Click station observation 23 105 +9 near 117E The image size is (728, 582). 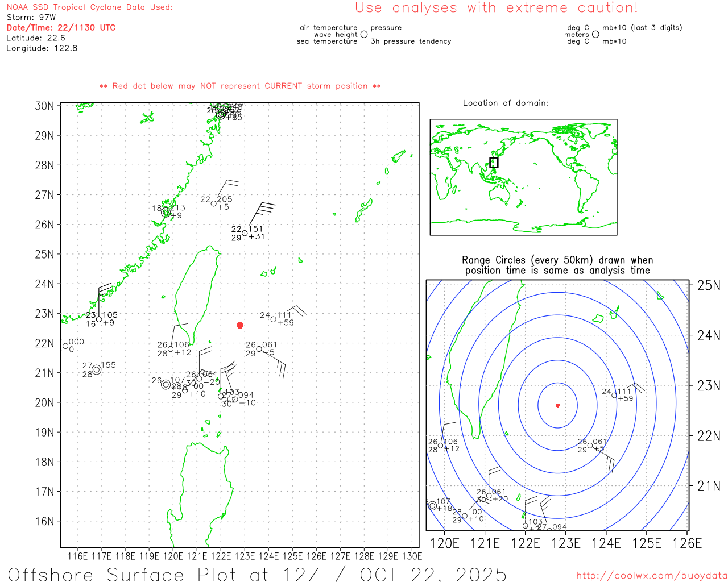pyautogui.click(x=99, y=319)
